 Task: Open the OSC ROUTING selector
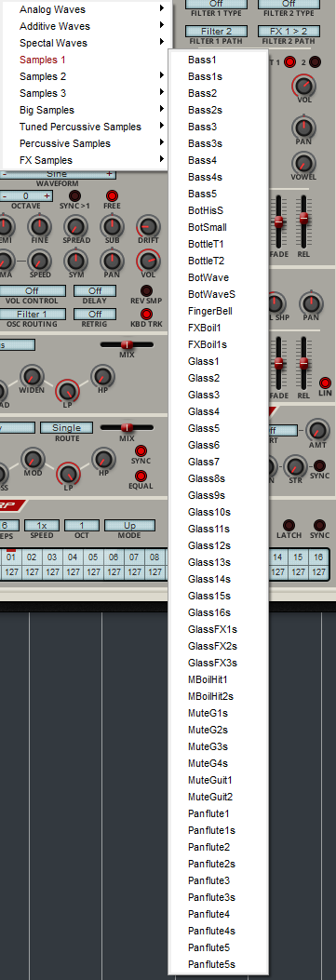[33, 315]
